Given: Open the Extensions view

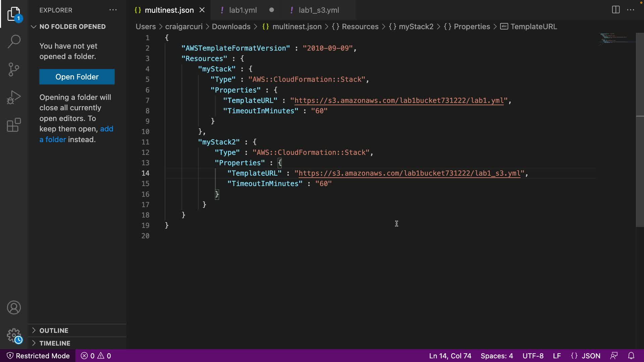Looking at the screenshot, I should [14, 125].
